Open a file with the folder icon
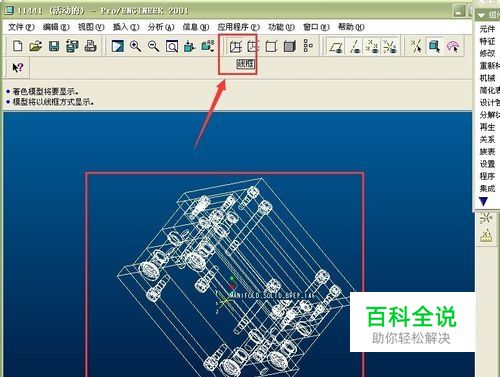 (x=36, y=46)
